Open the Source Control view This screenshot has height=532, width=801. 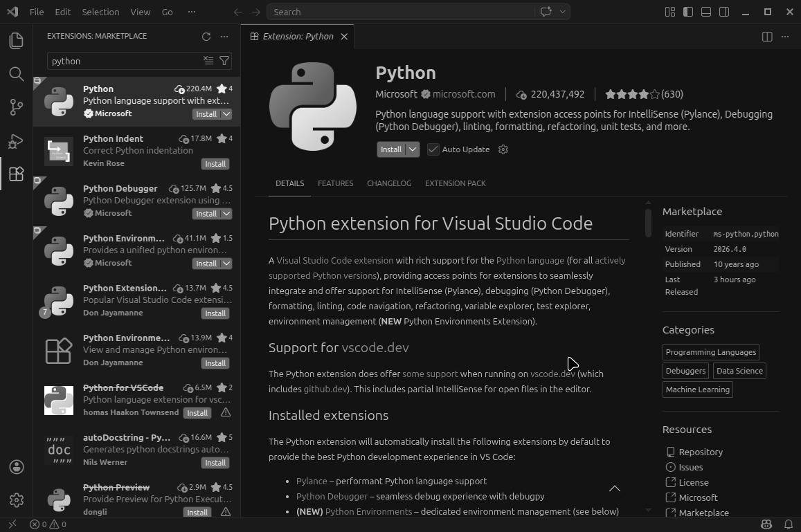click(17, 107)
